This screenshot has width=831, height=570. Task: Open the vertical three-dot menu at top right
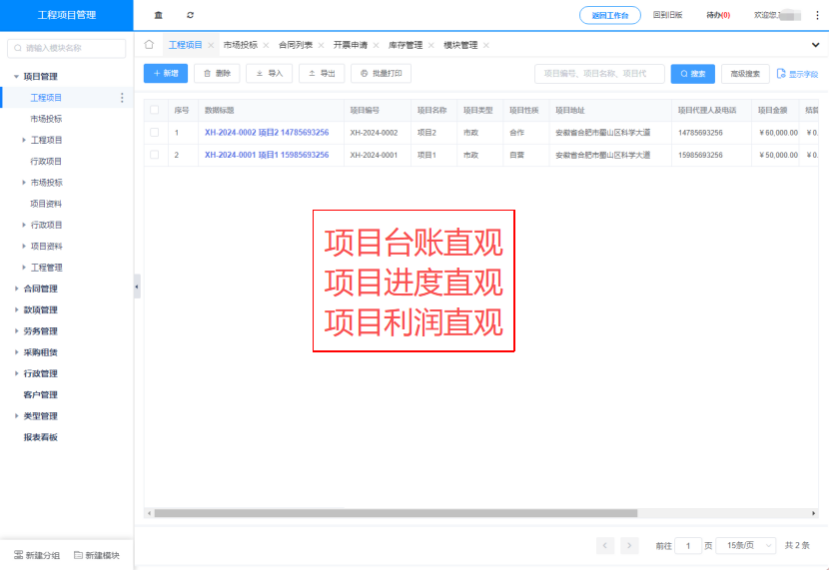point(816,15)
